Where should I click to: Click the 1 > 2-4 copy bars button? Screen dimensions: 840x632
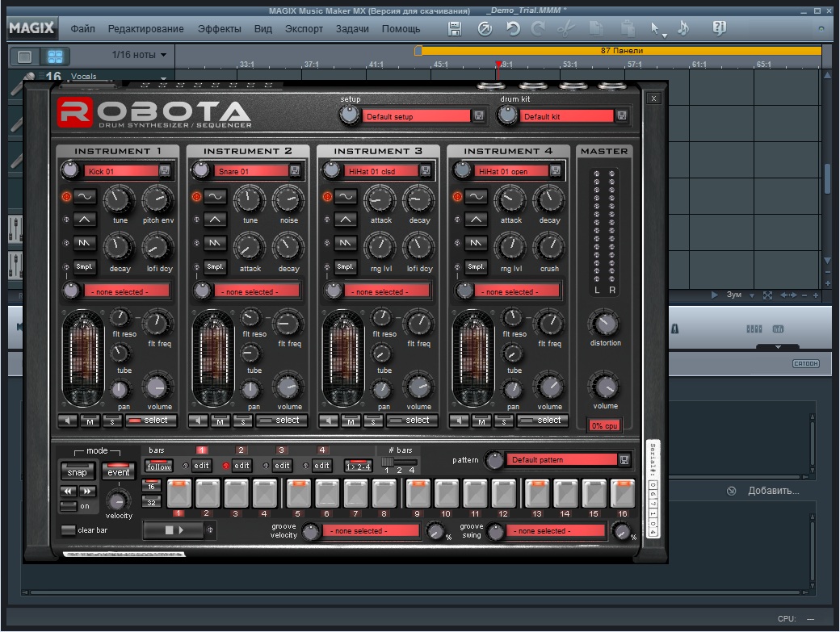click(359, 466)
